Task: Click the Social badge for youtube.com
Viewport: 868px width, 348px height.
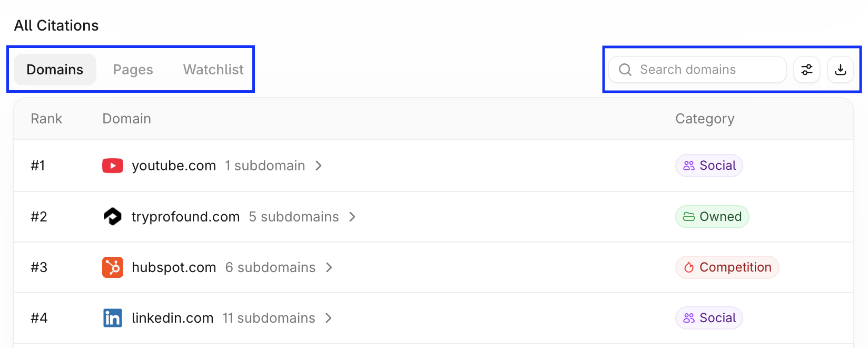Action: pos(709,166)
